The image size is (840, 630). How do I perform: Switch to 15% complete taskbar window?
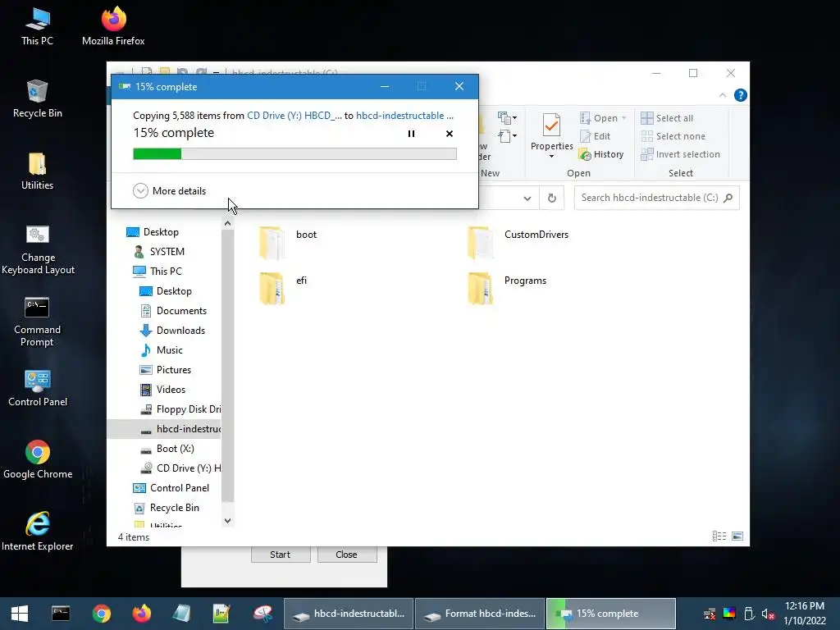pos(611,614)
